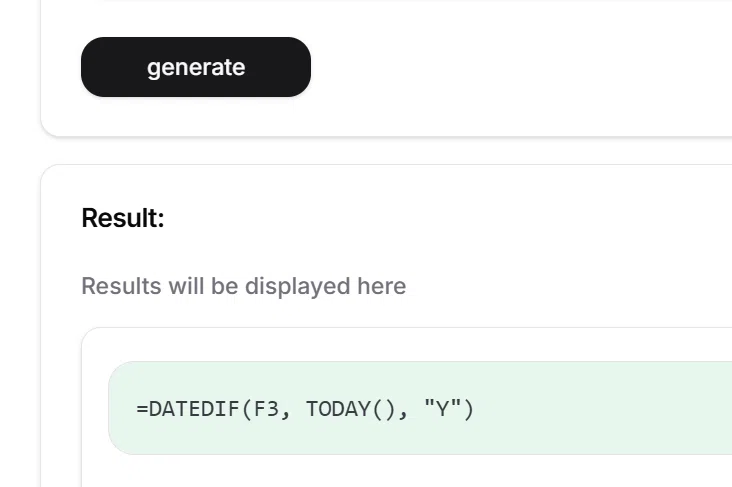Click the equals sign starting the formula
Viewport: 732px width, 487px height.
click(142, 409)
